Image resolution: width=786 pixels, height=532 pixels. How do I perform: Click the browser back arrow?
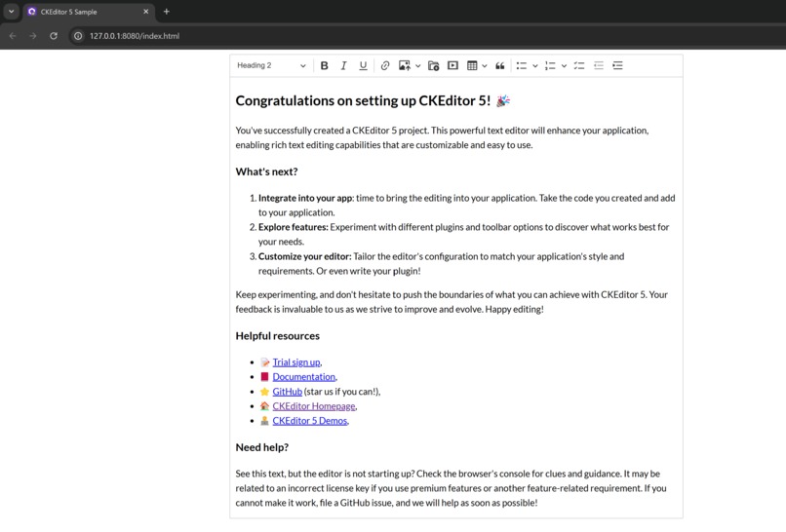[x=13, y=36]
